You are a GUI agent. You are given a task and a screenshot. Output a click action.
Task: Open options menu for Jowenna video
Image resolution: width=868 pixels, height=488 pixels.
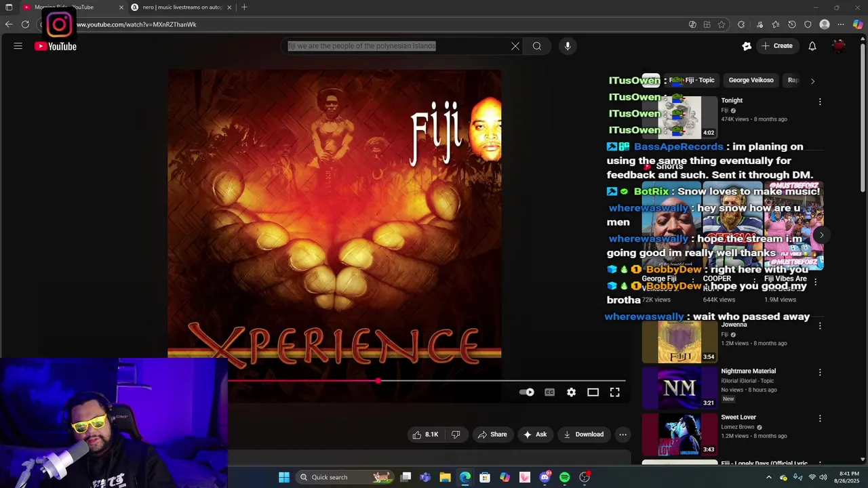click(x=820, y=326)
